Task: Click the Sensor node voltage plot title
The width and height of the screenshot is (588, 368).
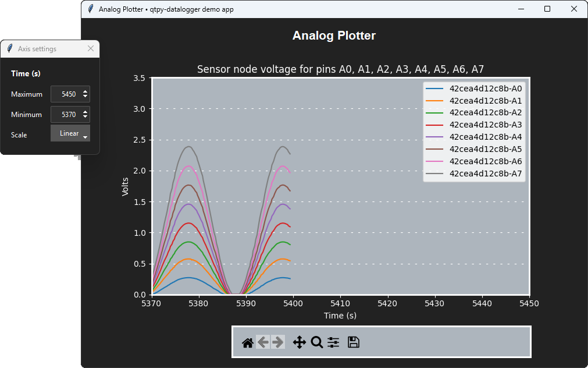Action: tap(340, 69)
